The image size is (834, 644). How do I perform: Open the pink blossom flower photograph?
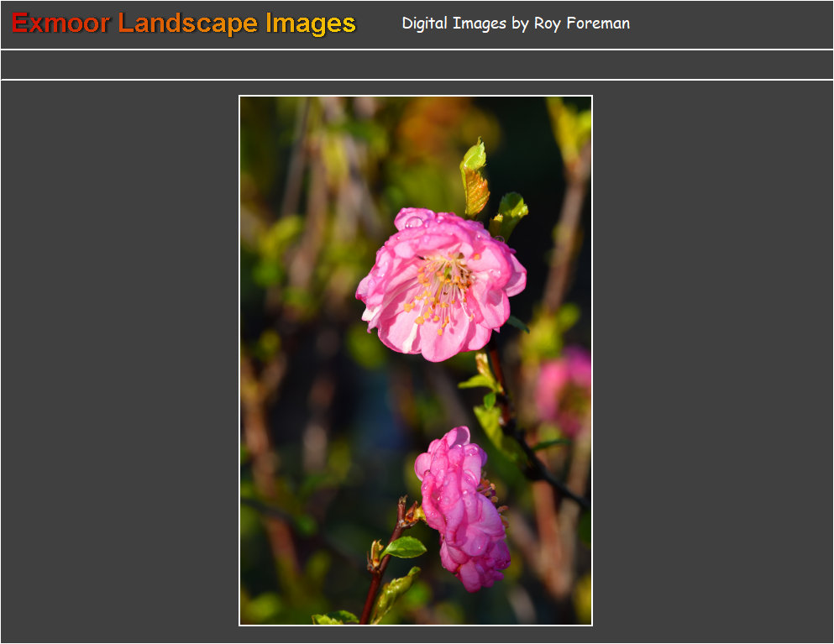[416, 360]
